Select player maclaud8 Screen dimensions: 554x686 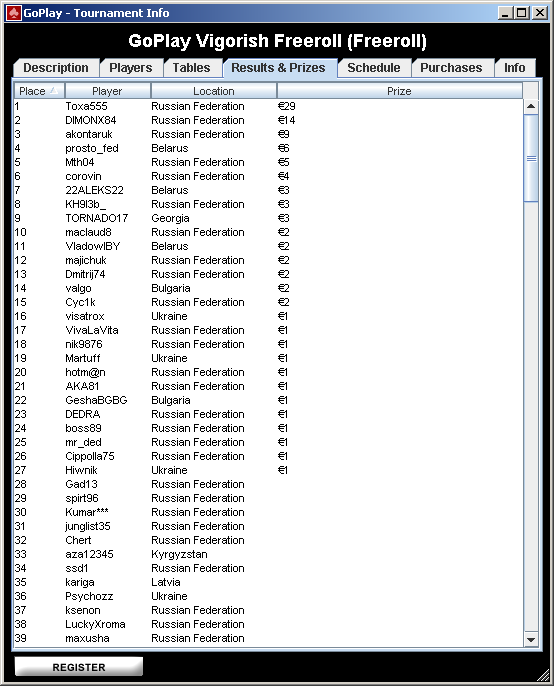(88, 232)
